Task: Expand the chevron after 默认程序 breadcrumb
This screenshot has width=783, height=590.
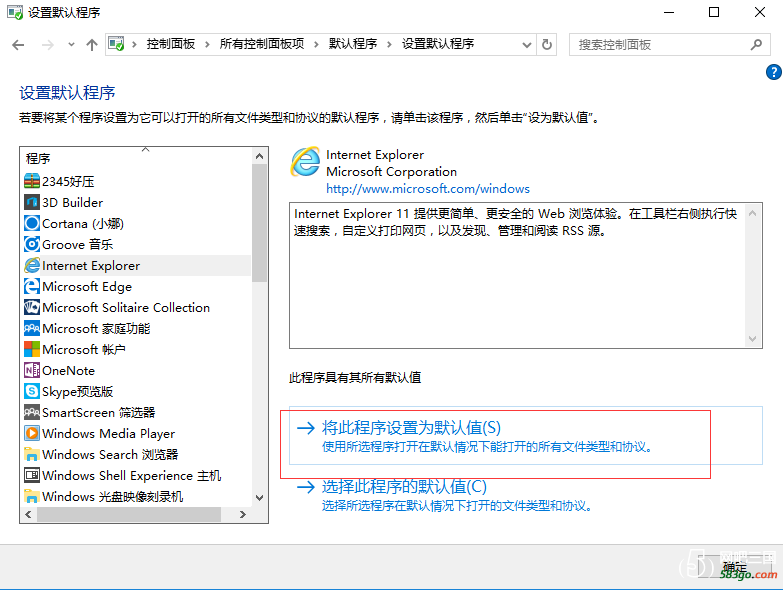Action: point(389,44)
